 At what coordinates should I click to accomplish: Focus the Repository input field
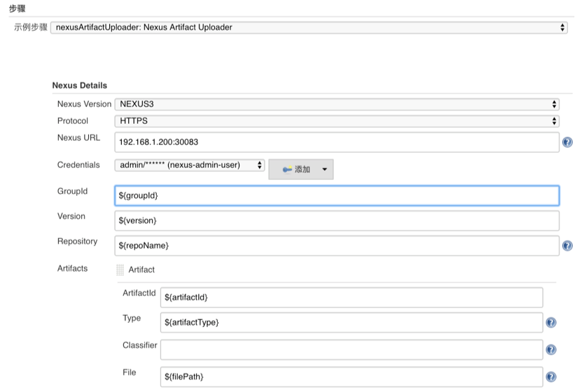pyautogui.click(x=337, y=246)
